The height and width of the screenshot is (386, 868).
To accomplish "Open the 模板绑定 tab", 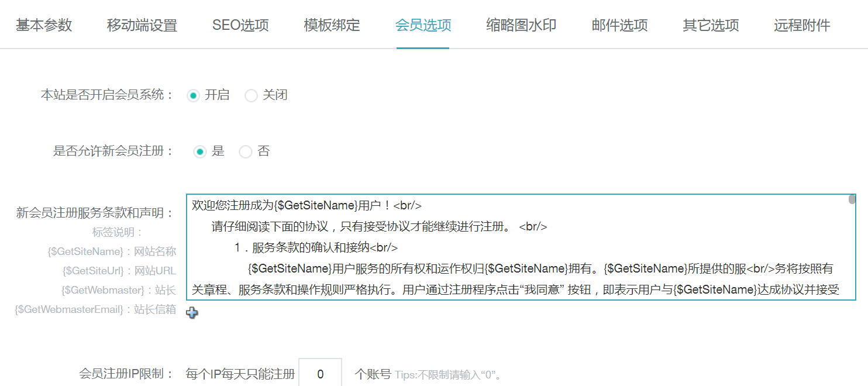I will [x=331, y=25].
